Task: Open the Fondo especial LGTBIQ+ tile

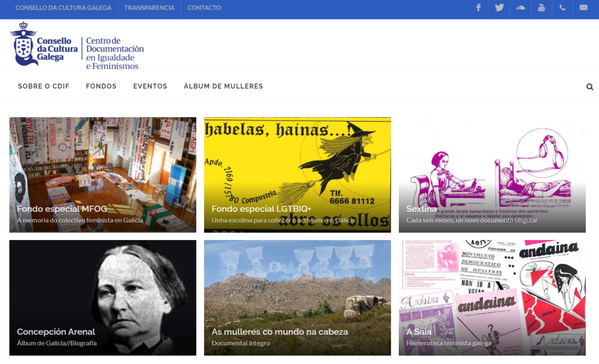Action: (x=298, y=175)
